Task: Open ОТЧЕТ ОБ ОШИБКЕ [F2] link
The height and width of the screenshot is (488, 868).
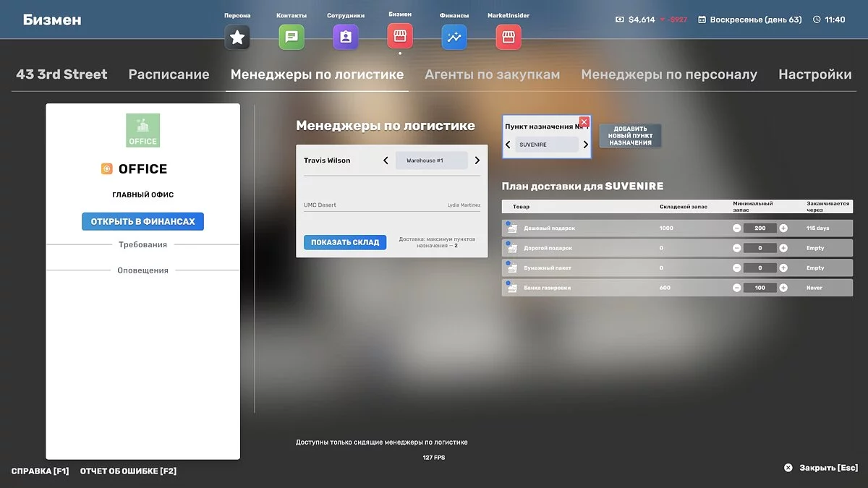Action: click(128, 471)
